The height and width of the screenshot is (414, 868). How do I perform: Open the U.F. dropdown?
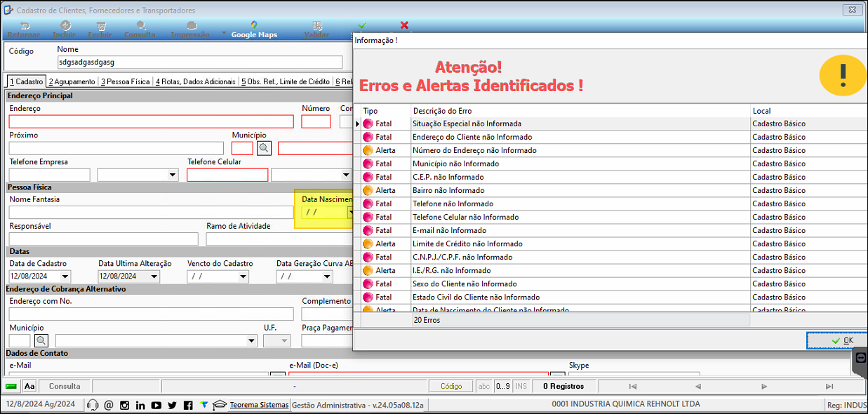(x=285, y=340)
